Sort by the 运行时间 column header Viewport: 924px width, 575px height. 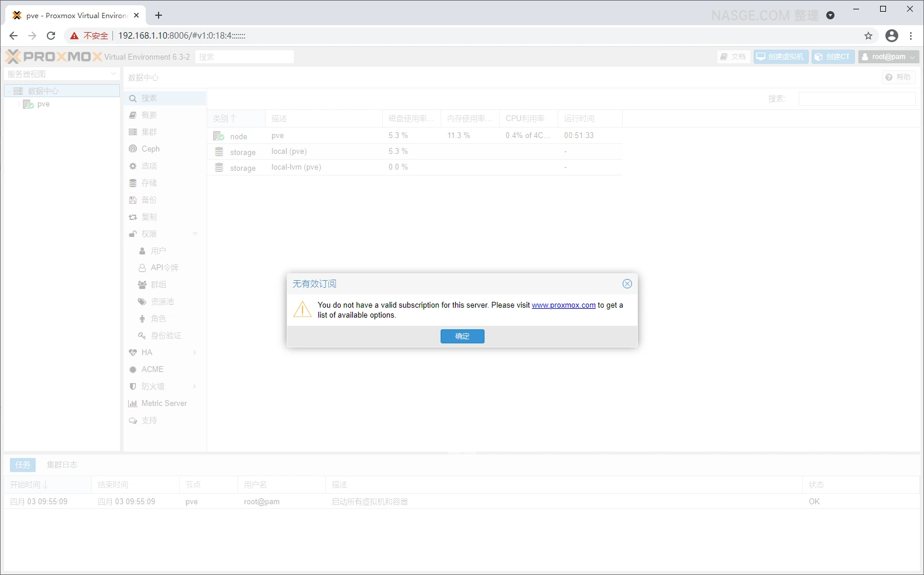click(x=590, y=119)
